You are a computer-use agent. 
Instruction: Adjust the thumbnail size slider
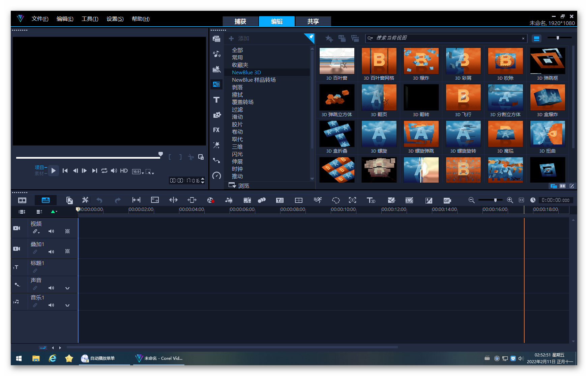click(x=558, y=38)
